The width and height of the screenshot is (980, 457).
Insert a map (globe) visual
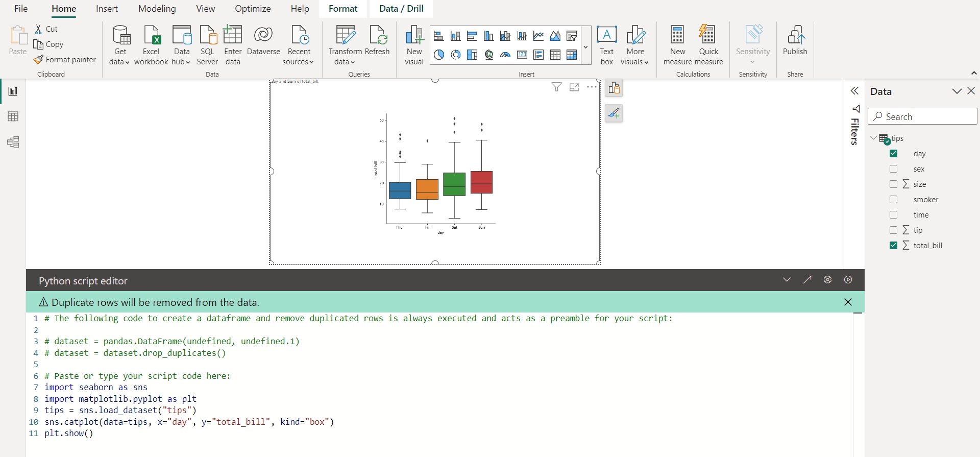click(489, 55)
